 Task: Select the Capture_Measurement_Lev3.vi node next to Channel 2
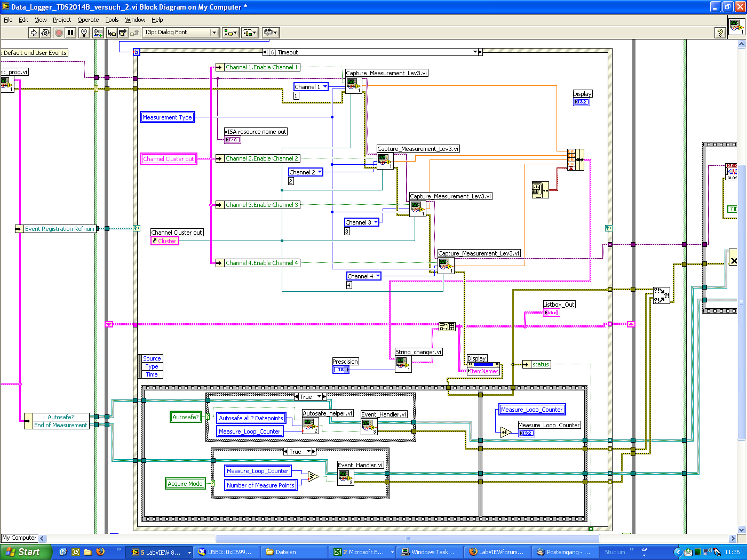[x=385, y=161]
